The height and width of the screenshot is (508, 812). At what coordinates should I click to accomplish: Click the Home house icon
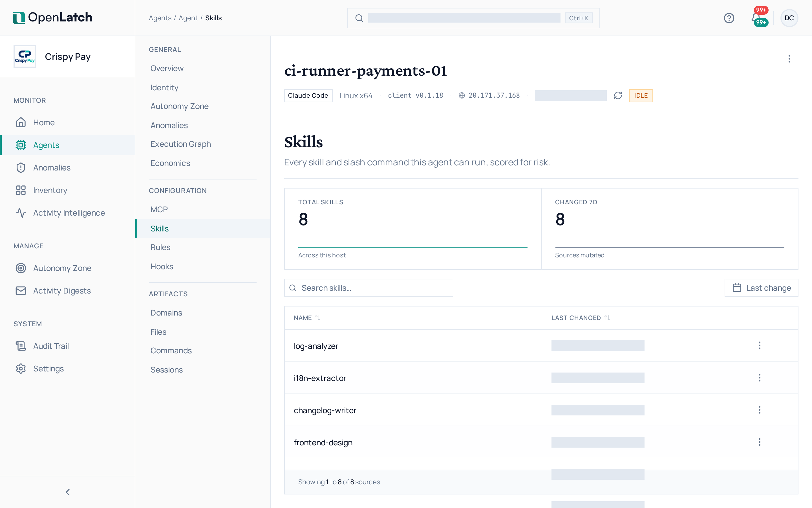[21, 122]
